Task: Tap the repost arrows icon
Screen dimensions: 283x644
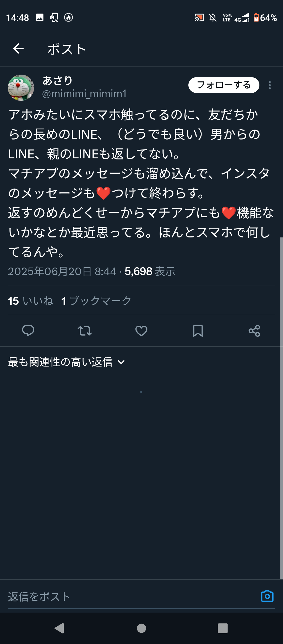Action: click(85, 331)
